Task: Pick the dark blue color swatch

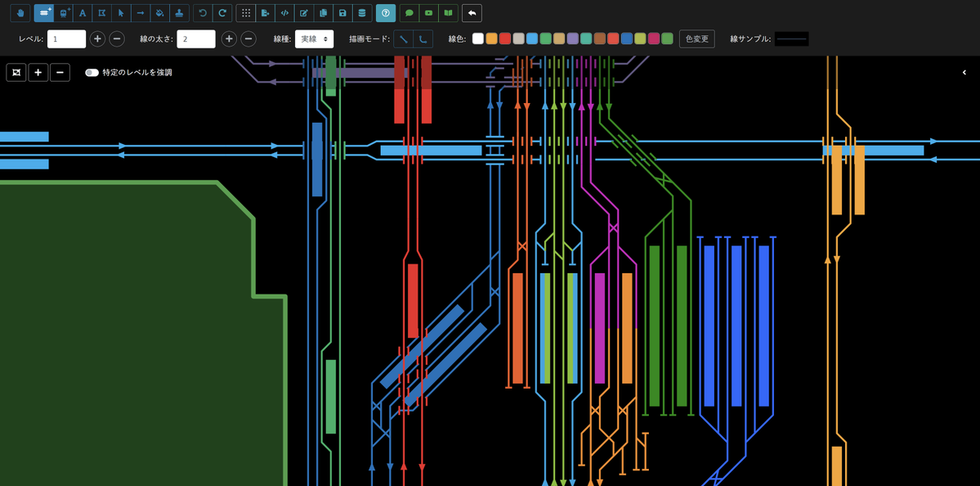Action: [x=627, y=38]
